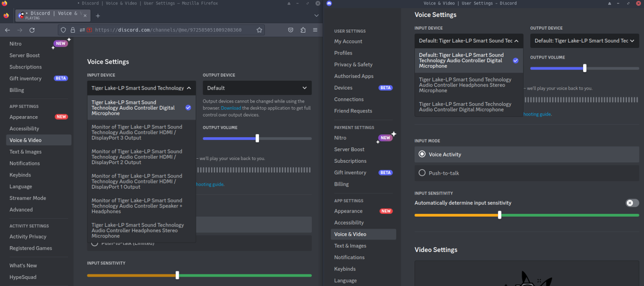Choose Monitor HDMI / DisplayPort 1 Output option

point(141,181)
